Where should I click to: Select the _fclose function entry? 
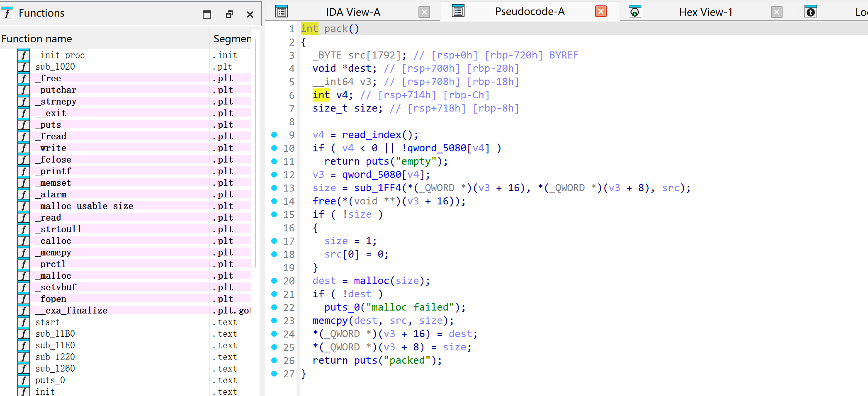[126, 159]
